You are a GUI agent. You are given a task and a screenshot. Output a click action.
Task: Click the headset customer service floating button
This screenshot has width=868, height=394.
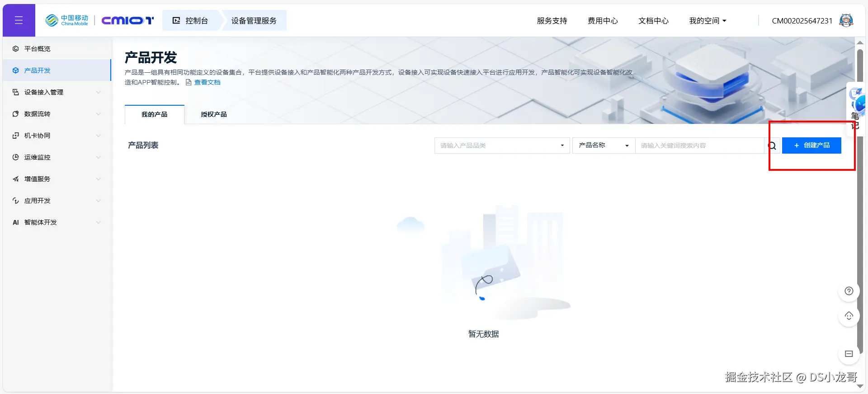(x=849, y=316)
